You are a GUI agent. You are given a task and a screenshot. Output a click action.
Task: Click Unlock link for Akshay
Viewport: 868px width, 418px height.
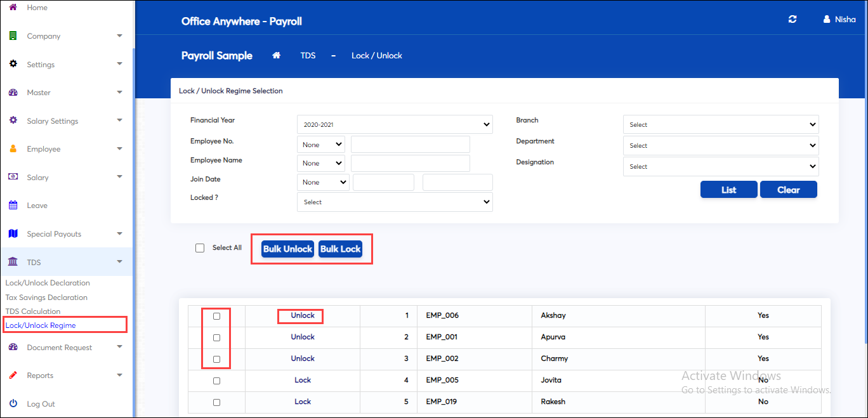click(303, 315)
